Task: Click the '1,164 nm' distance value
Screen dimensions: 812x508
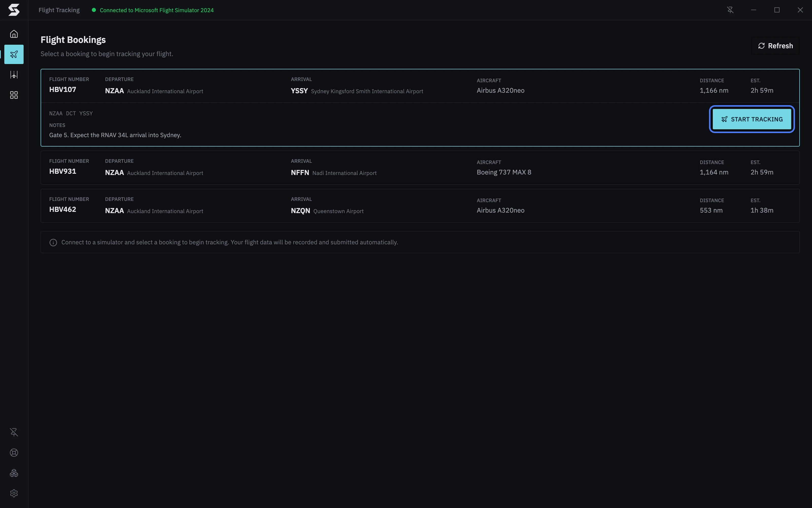Action: coord(714,172)
